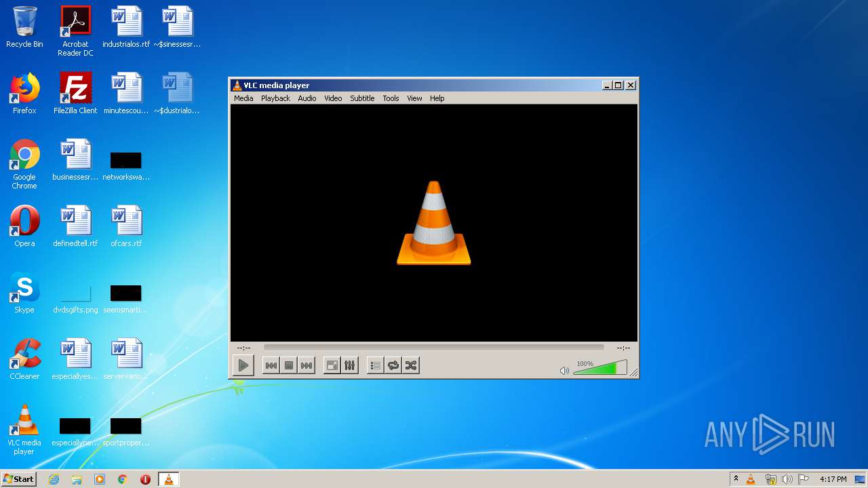Mute audio via VLC speaker icon
The image size is (868, 488).
pos(564,370)
